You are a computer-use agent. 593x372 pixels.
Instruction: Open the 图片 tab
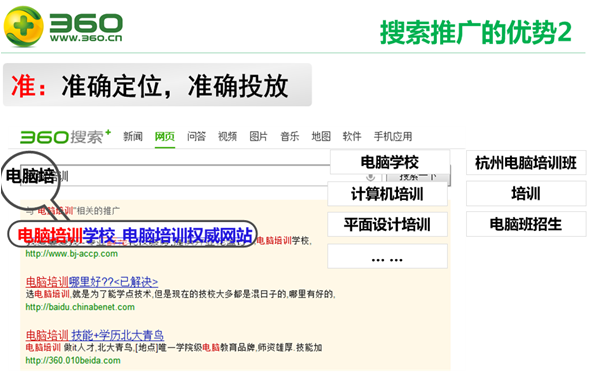click(258, 136)
